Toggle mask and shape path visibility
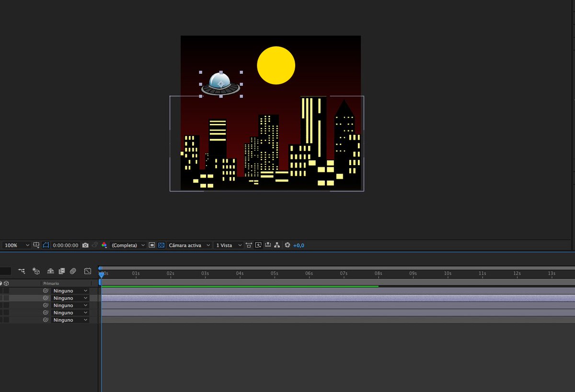 tap(46, 245)
